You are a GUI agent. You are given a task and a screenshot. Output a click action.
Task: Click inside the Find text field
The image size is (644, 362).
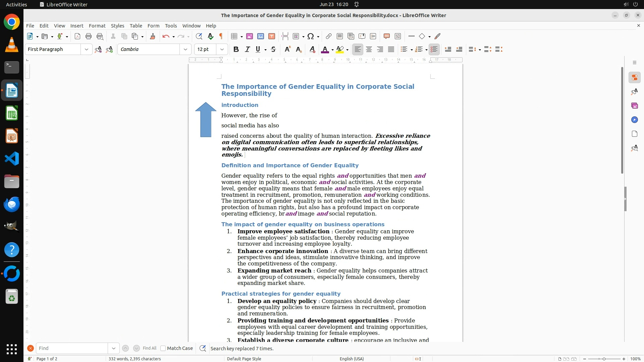(x=72, y=348)
